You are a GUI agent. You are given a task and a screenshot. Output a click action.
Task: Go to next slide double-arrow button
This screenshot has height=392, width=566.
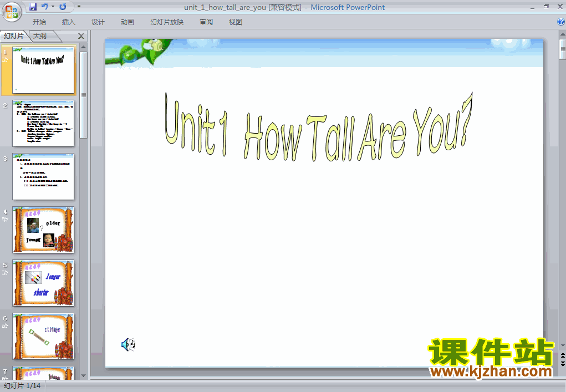click(562, 364)
